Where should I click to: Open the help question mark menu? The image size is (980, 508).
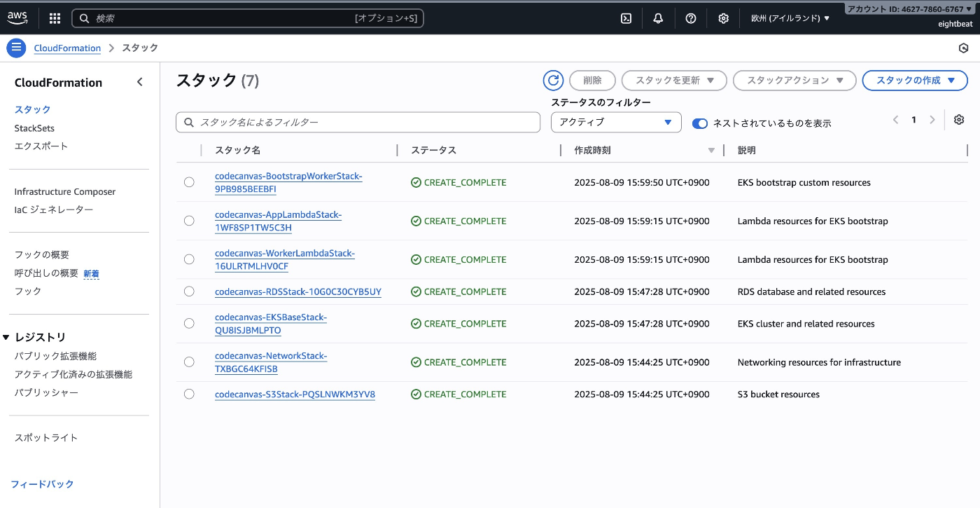(x=691, y=18)
